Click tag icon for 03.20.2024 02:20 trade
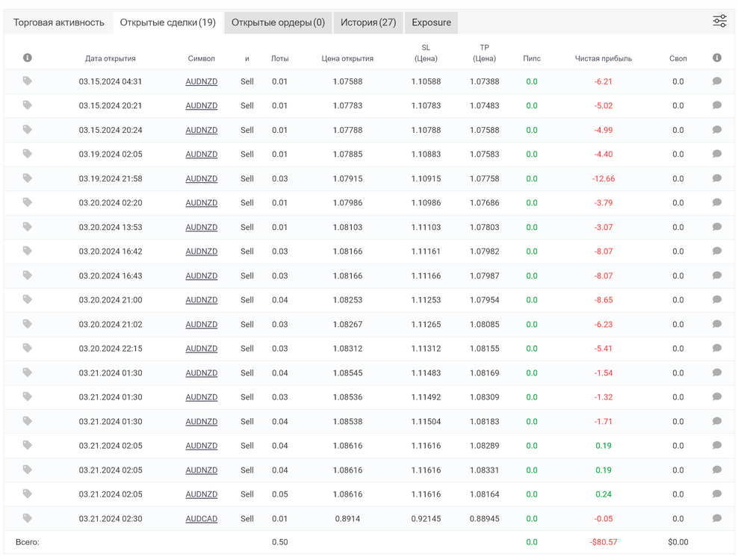738x560 pixels. coord(28,202)
